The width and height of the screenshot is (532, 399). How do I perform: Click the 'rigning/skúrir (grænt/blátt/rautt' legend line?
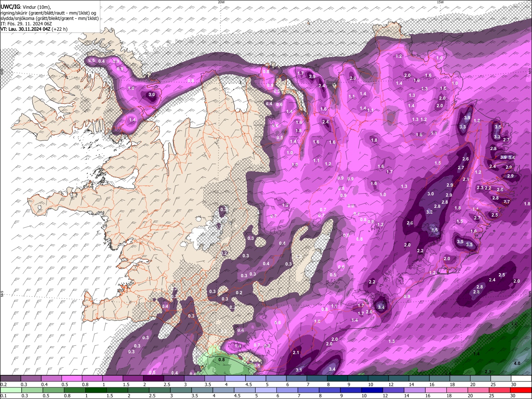click(x=49, y=12)
